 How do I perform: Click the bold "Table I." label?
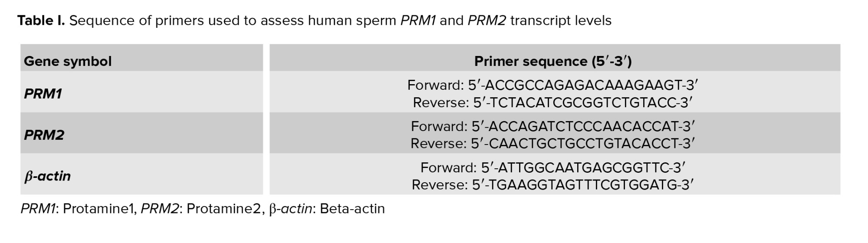[x=41, y=20]
